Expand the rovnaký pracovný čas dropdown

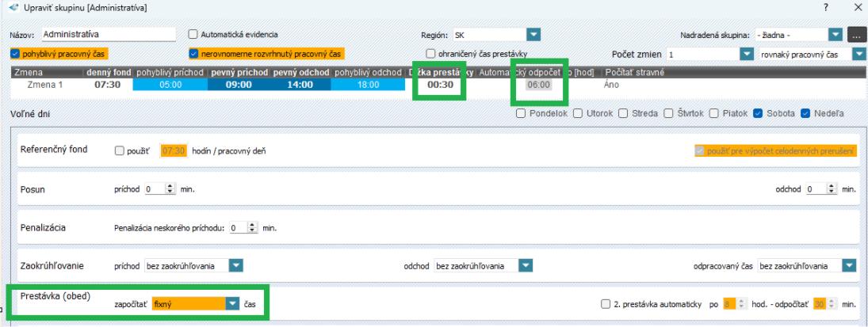click(x=860, y=55)
